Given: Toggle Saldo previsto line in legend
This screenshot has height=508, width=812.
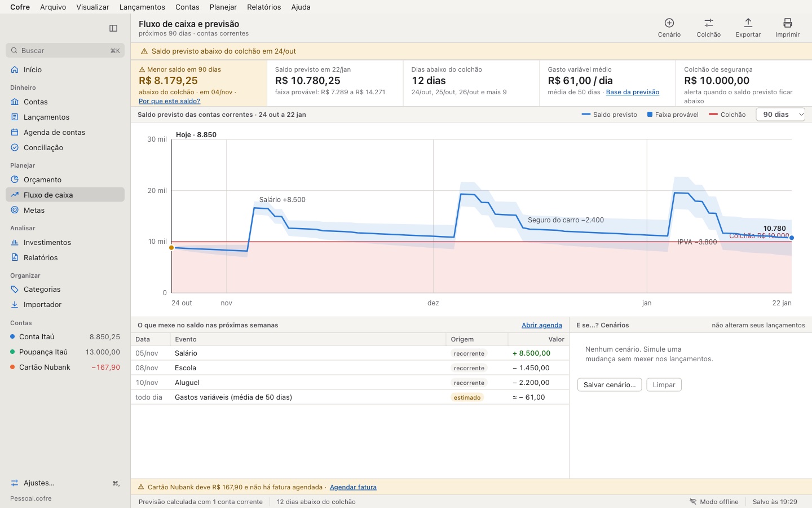Looking at the screenshot, I should coord(609,115).
